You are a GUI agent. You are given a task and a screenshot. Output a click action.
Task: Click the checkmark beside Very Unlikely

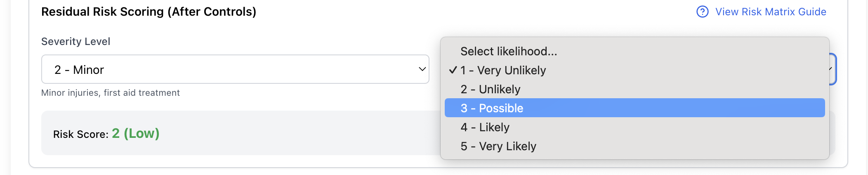[x=453, y=70]
